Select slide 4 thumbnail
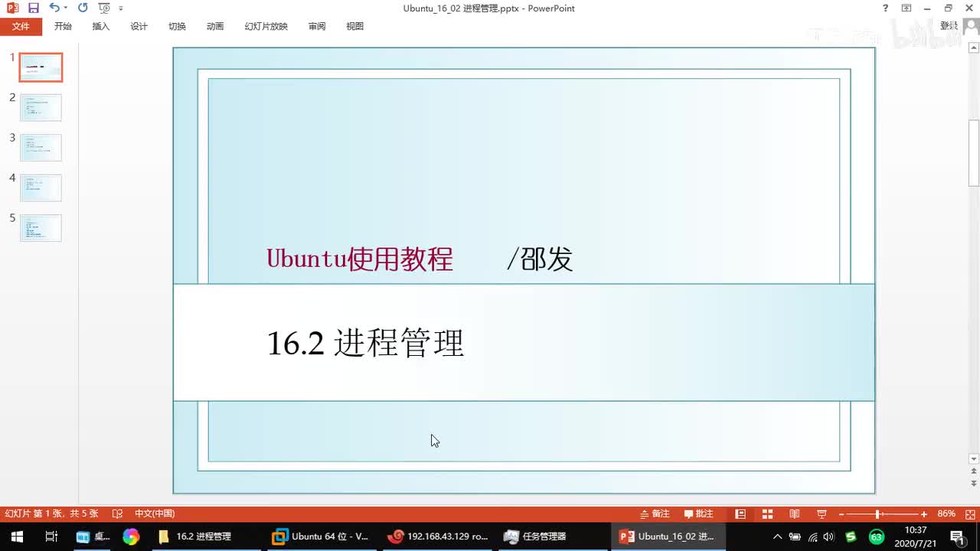Viewport: 980px width, 551px height. (41, 187)
